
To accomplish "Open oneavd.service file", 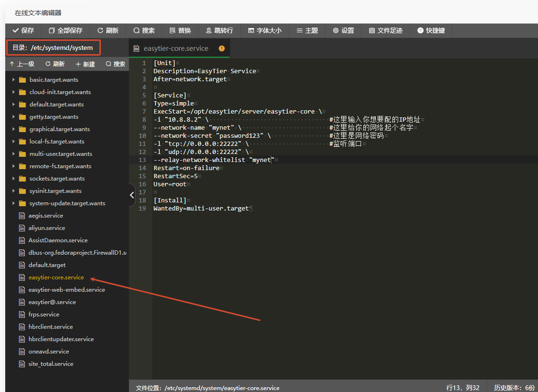I will (x=49, y=351).
